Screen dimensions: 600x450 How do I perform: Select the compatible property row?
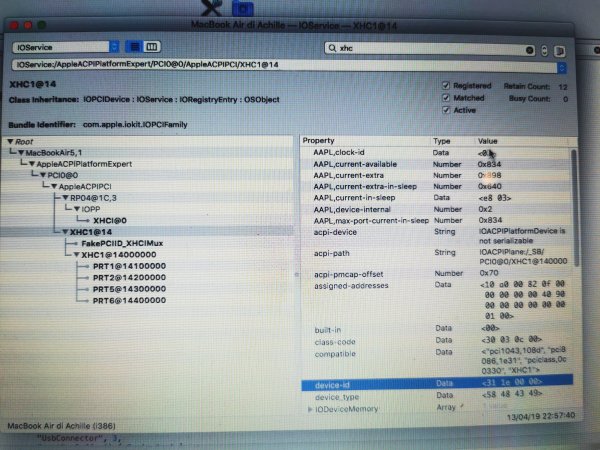click(436, 360)
